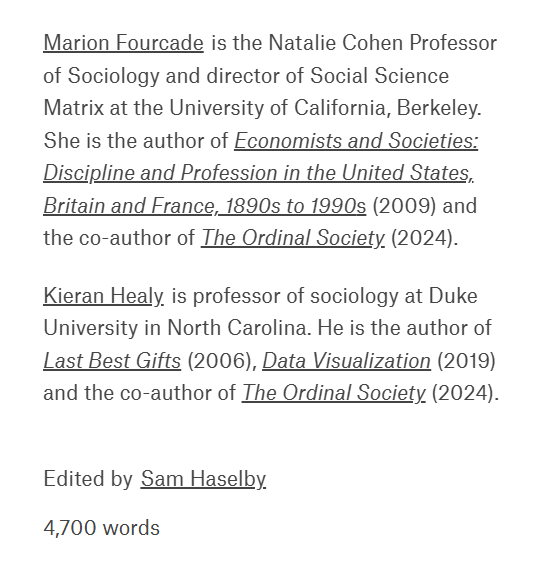Click the 'North Carolina' text

tap(239, 328)
